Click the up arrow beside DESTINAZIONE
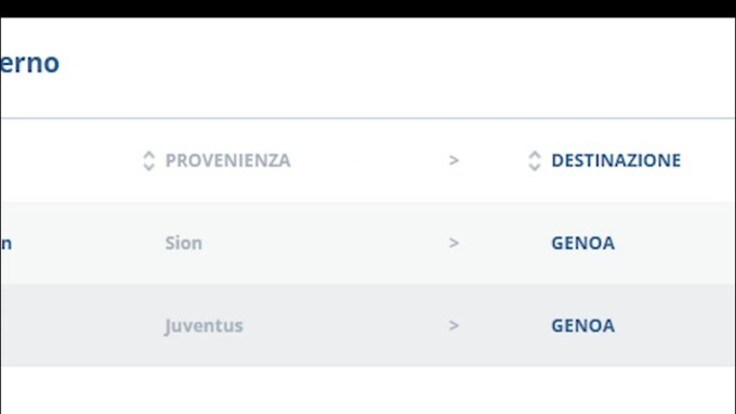This screenshot has width=736, height=414. [534, 154]
